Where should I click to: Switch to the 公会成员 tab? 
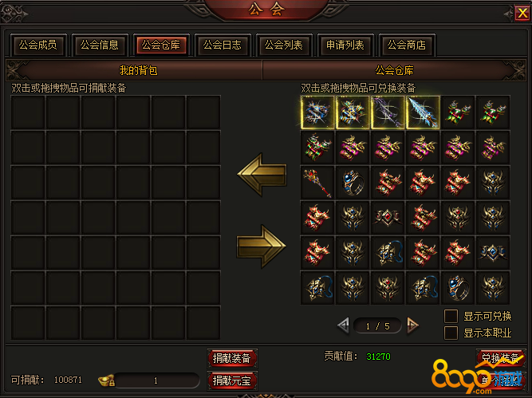point(38,45)
